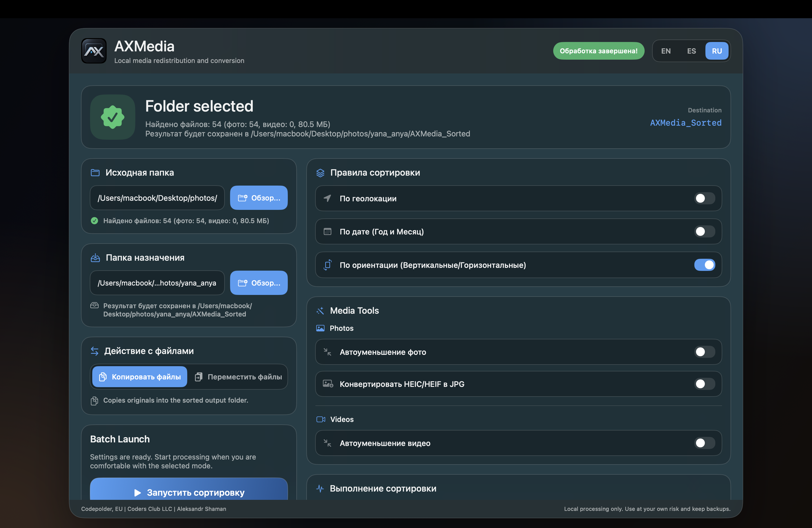Browse for destination folder with Обзор button
812x528 pixels.
pos(259,283)
